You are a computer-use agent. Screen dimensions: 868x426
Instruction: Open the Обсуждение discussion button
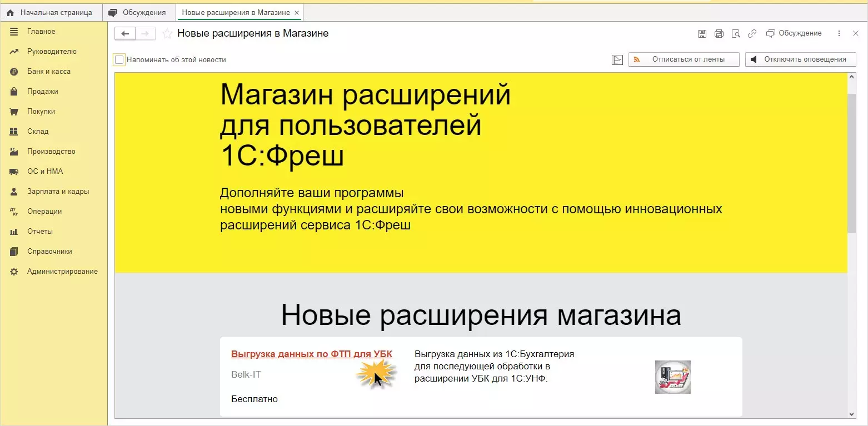794,33
